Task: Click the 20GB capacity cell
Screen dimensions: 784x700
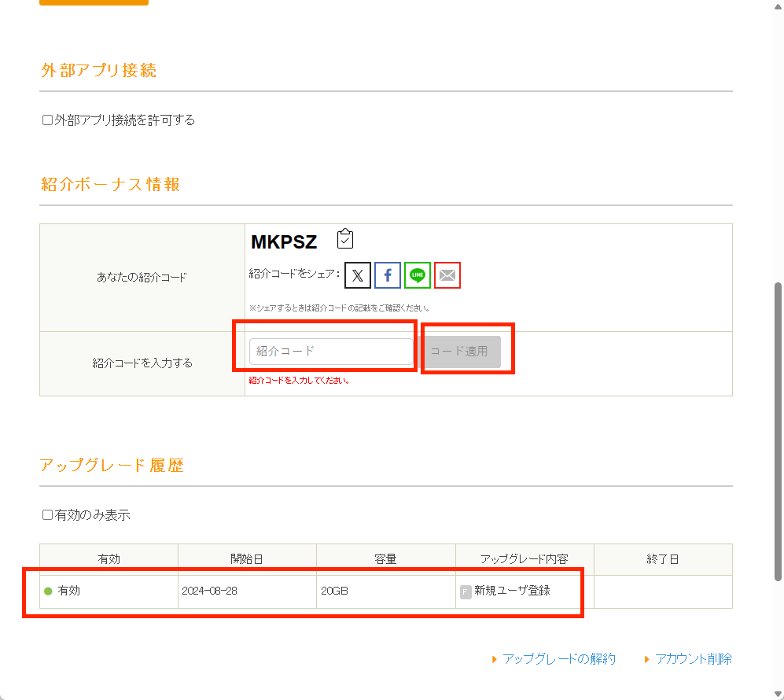Action: coord(386,591)
